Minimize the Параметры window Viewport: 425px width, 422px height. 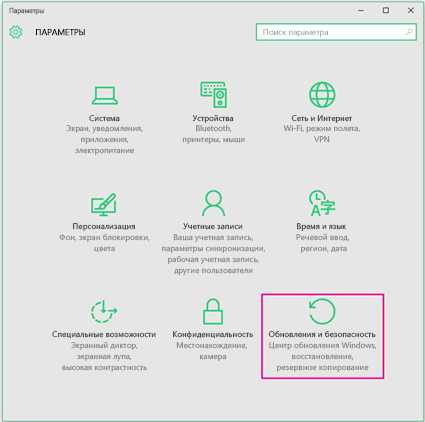pyautogui.click(x=361, y=11)
